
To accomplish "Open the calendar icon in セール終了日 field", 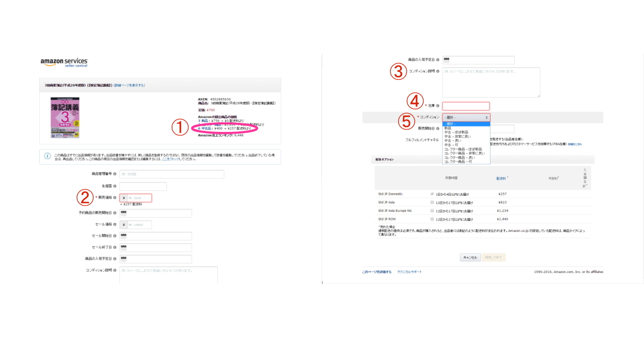I will [123, 247].
